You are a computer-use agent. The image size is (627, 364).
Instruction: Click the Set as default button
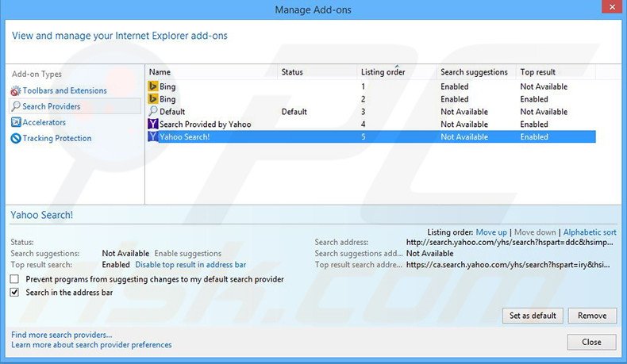tap(533, 316)
